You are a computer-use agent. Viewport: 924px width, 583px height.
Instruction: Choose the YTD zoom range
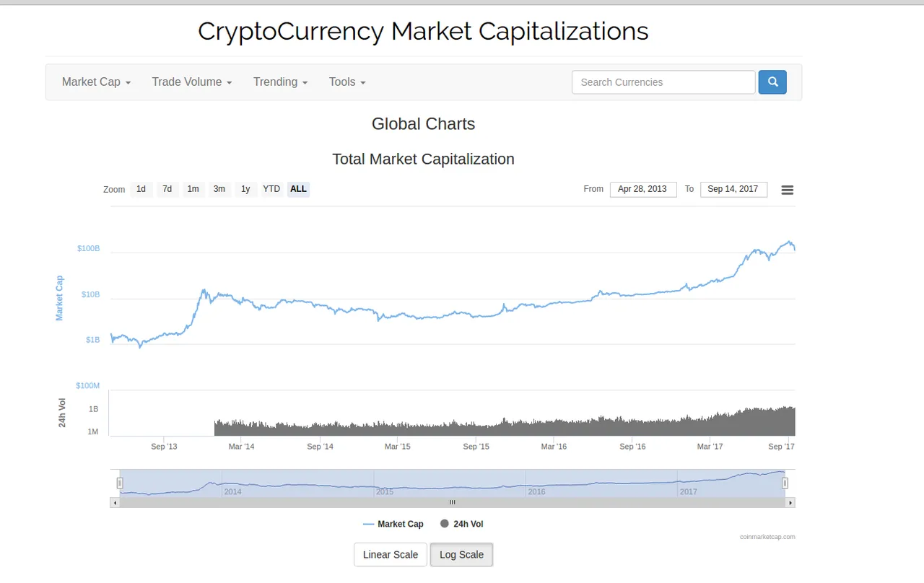click(271, 189)
